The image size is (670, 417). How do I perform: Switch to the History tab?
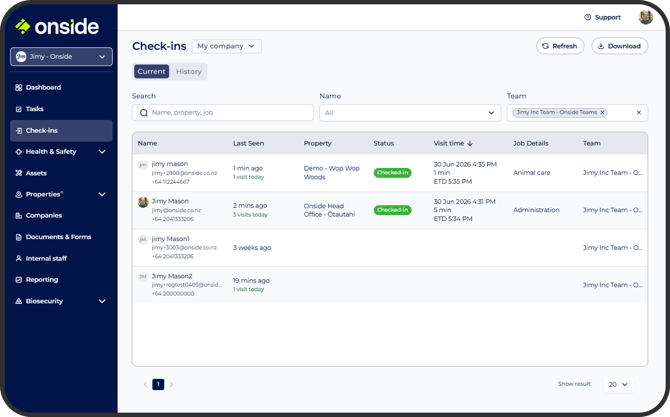[x=189, y=71]
